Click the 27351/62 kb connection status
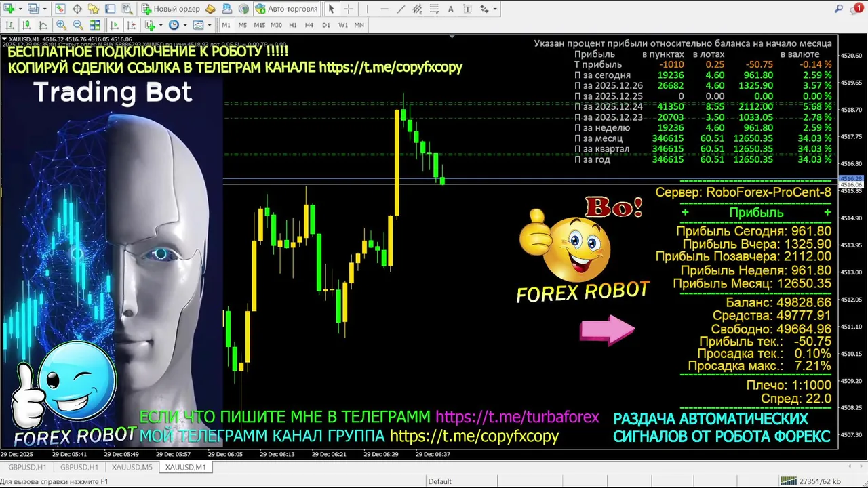 click(x=810, y=481)
